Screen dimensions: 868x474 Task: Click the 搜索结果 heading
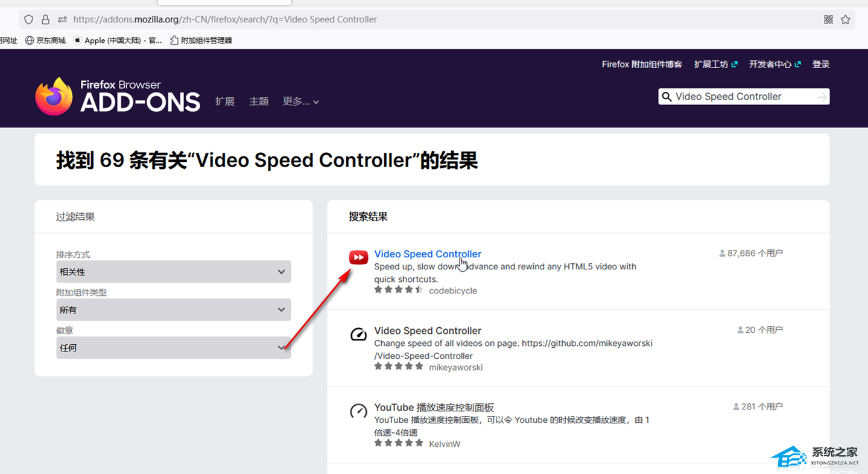coord(368,217)
